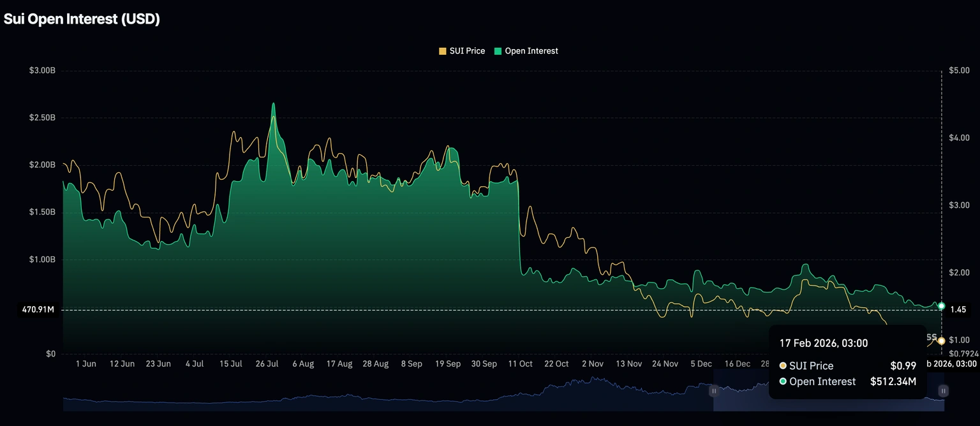Click the yellow SUI Price legend swatch

pyautogui.click(x=443, y=51)
